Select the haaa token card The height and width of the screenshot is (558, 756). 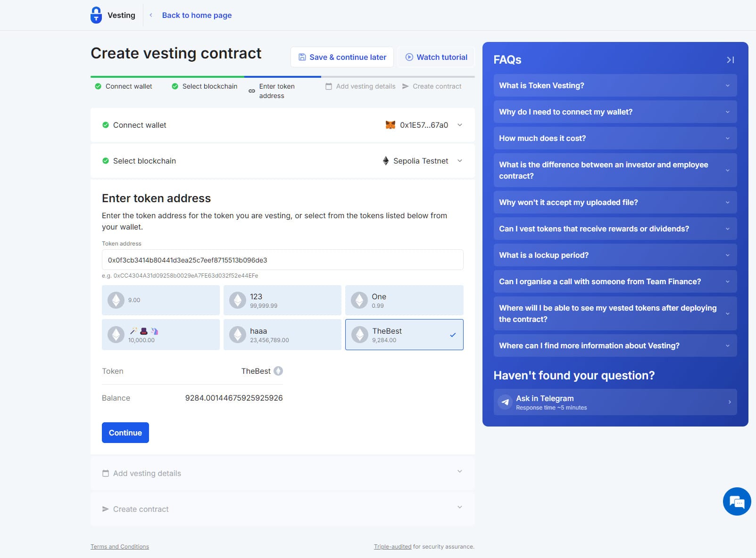(282, 335)
